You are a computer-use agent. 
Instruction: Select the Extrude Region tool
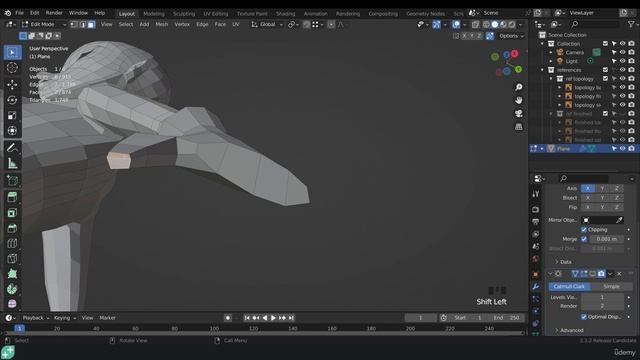(12, 197)
